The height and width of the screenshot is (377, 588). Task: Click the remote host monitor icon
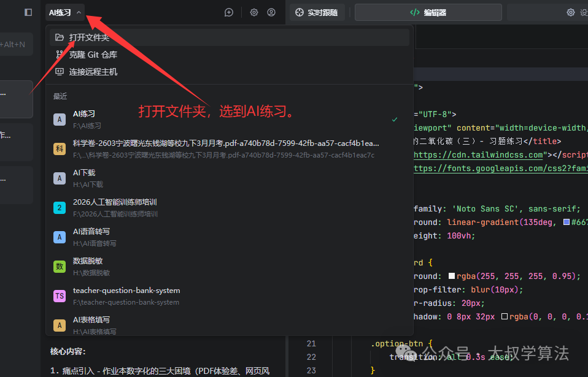pyautogui.click(x=60, y=72)
